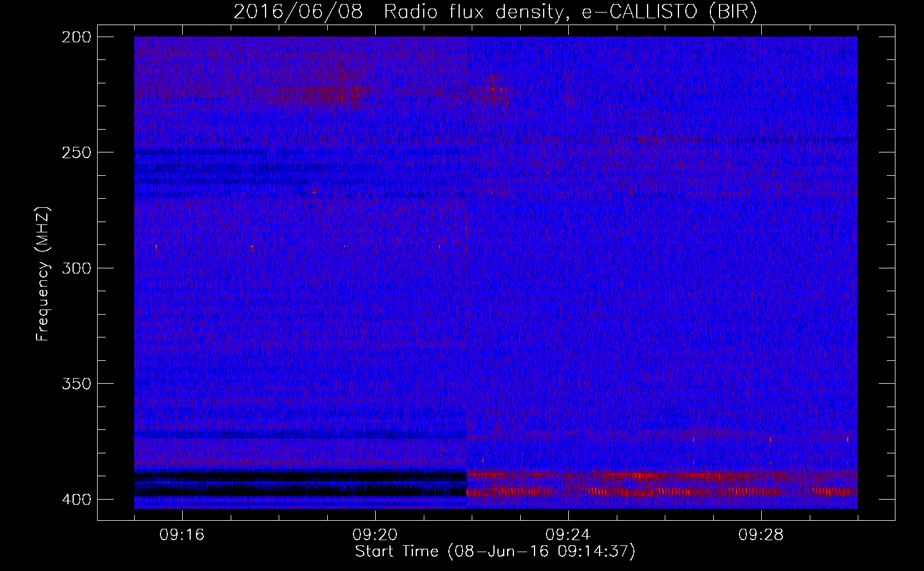Click the plot title '2016/06/08 Radio flux density, e-CALLISTO (BIR)'
This screenshot has width=924, height=571.
(x=495, y=12)
